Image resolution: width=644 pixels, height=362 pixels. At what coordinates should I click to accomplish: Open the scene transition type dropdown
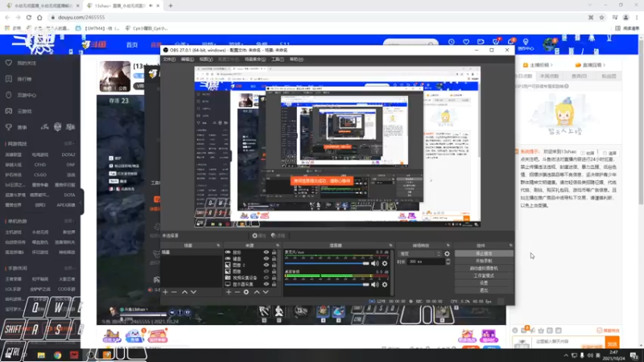(x=419, y=253)
